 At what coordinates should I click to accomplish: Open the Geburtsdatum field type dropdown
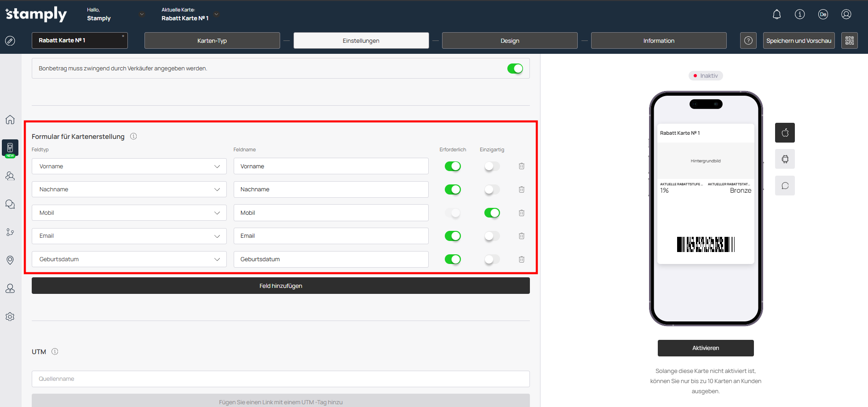click(x=129, y=259)
